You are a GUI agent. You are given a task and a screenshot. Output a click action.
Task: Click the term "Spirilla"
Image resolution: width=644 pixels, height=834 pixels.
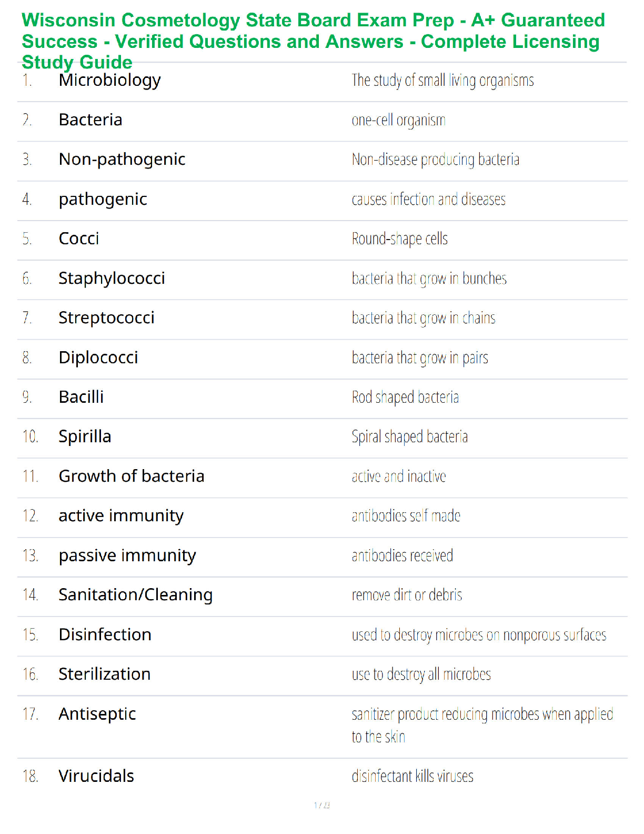(x=85, y=437)
